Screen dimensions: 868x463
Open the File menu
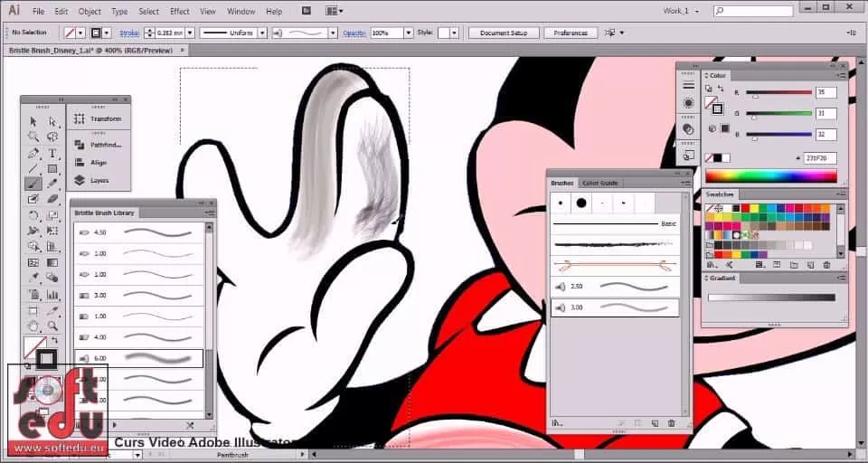pos(38,11)
